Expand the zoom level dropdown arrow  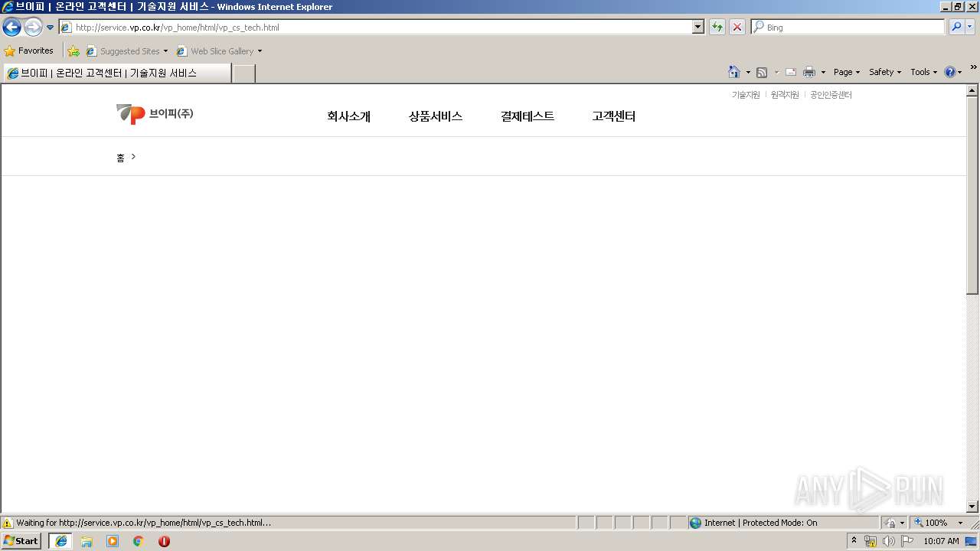click(x=960, y=523)
